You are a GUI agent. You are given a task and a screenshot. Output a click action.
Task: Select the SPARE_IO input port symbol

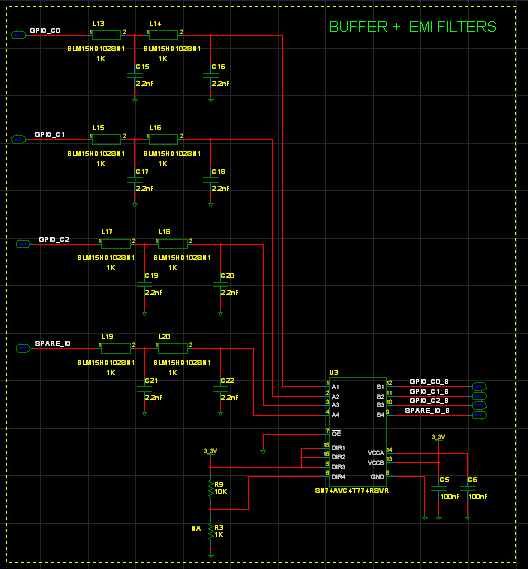click(x=23, y=348)
